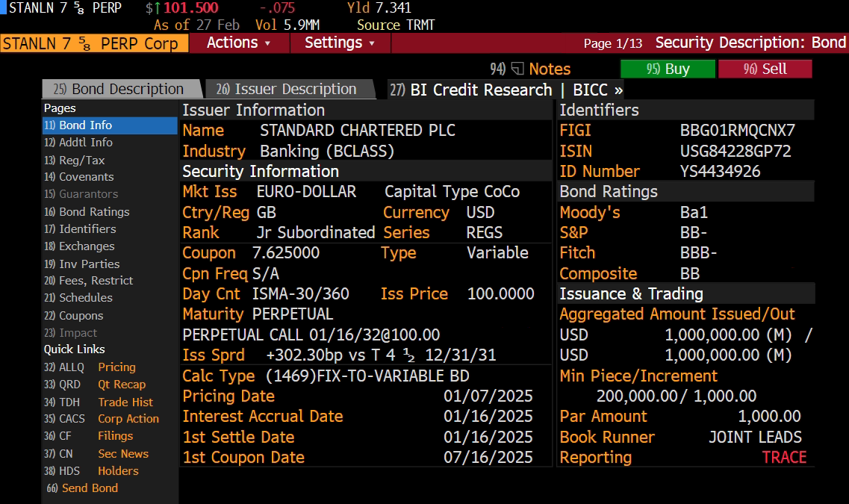849x504 pixels.
Task: Click the Book Runner JOINT LEADS value
Action: (756, 437)
